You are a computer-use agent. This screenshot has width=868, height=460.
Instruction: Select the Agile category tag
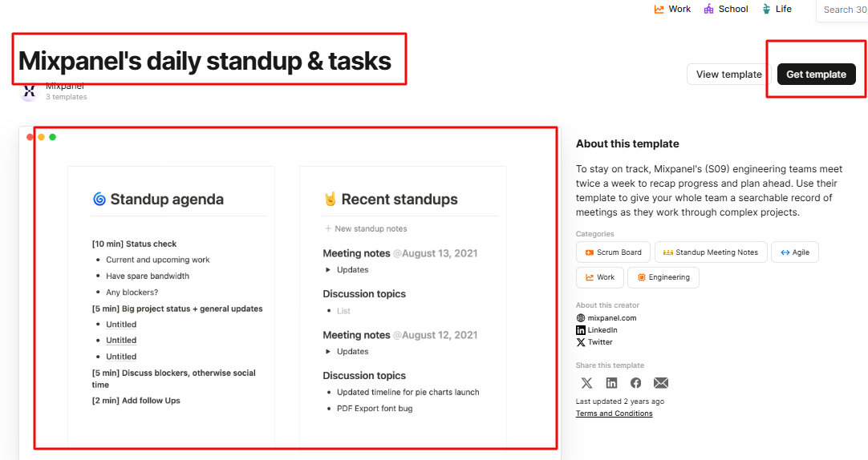point(795,252)
